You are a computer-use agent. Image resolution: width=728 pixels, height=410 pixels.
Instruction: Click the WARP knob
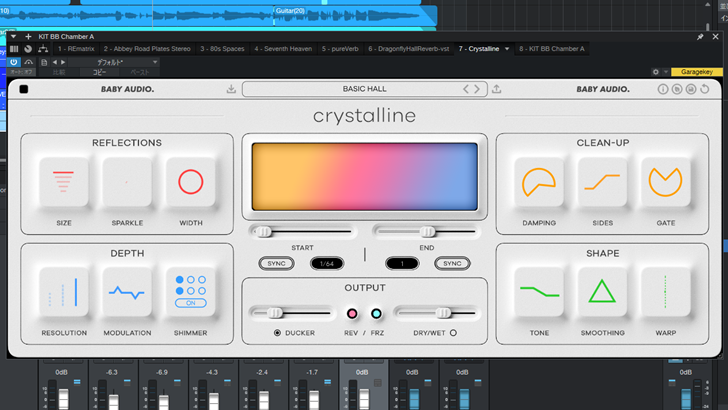665,292
